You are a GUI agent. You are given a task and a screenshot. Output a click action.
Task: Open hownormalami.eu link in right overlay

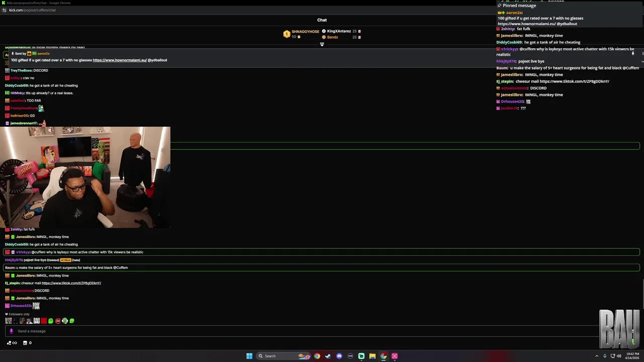tap(527, 24)
